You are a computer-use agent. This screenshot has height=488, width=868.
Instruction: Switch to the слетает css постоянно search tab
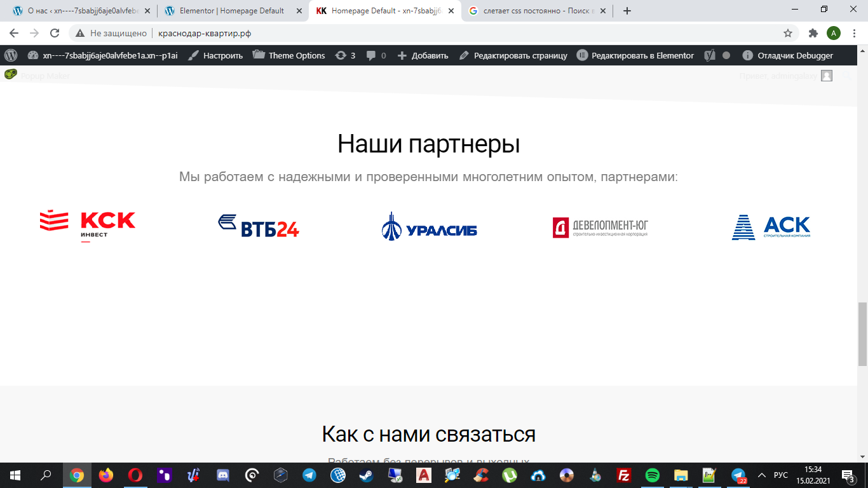536,11
